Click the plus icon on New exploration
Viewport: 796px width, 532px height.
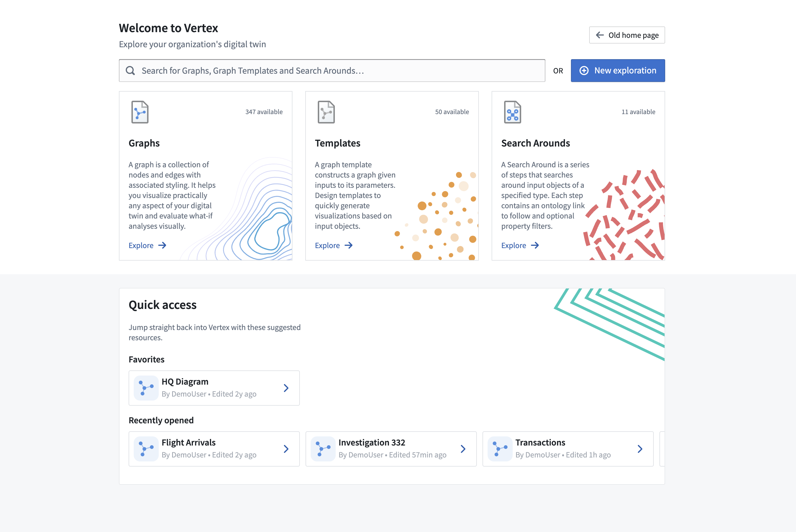(x=584, y=71)
